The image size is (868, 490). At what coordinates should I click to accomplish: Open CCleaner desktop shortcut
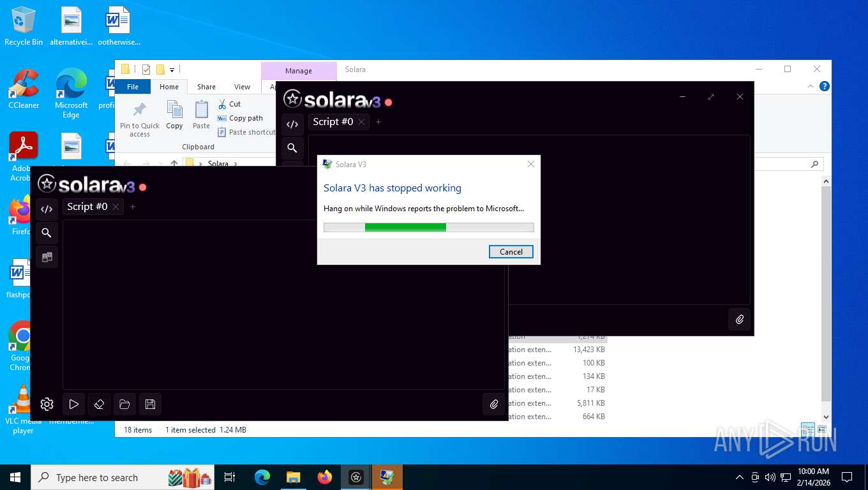[24, 89]
